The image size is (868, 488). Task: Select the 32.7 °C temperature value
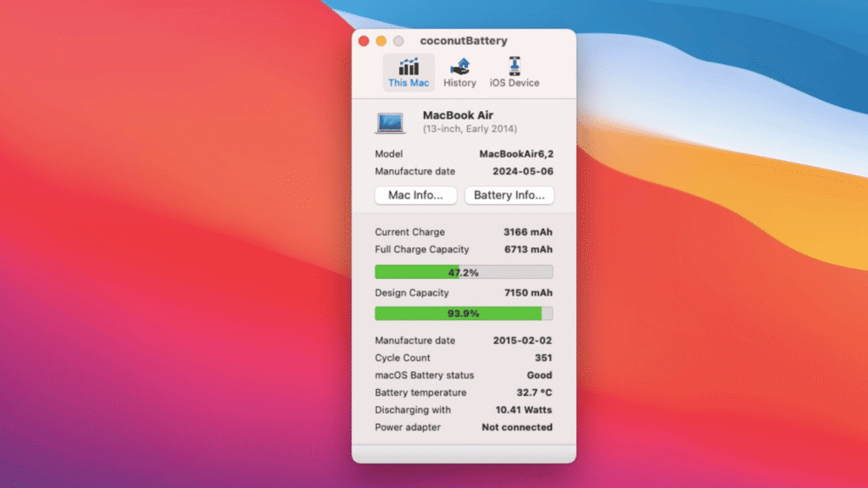click(x=534, y=392)
